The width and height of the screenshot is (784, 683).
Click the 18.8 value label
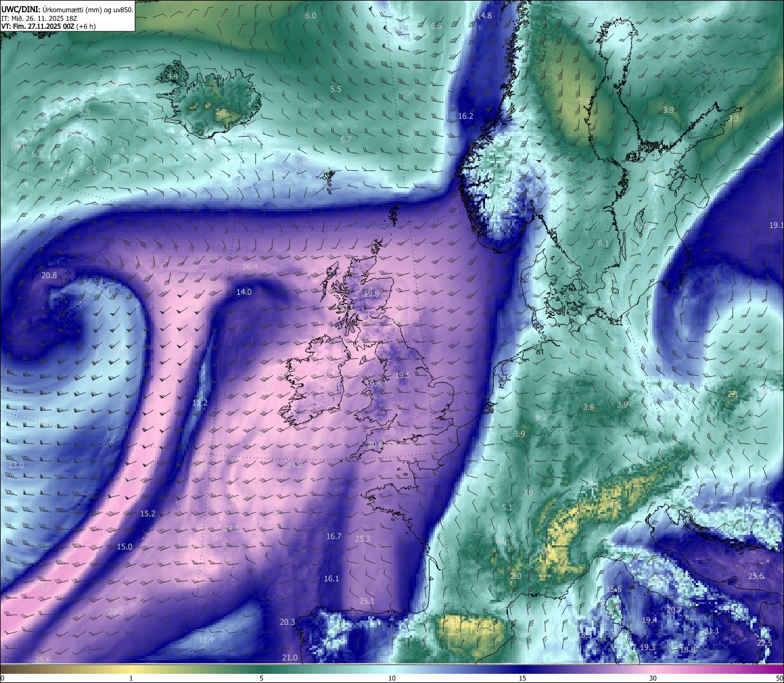(687, 649)
